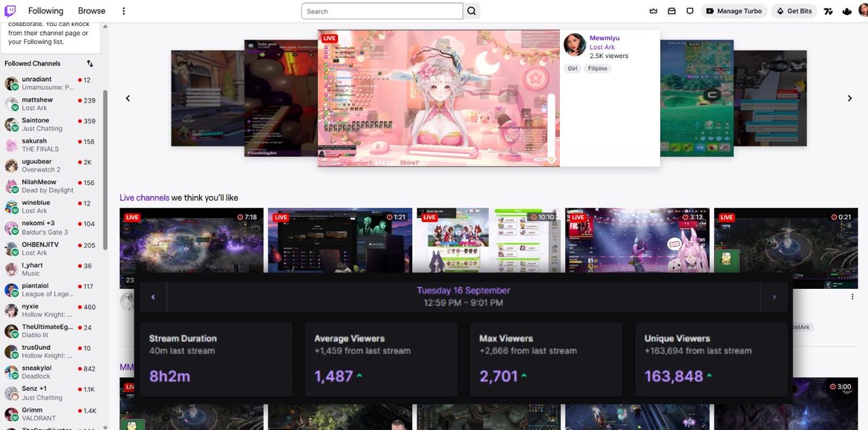Screen dimensions: 868x430
Task: Open wineblue channel in sidebar
Action: 51,207
